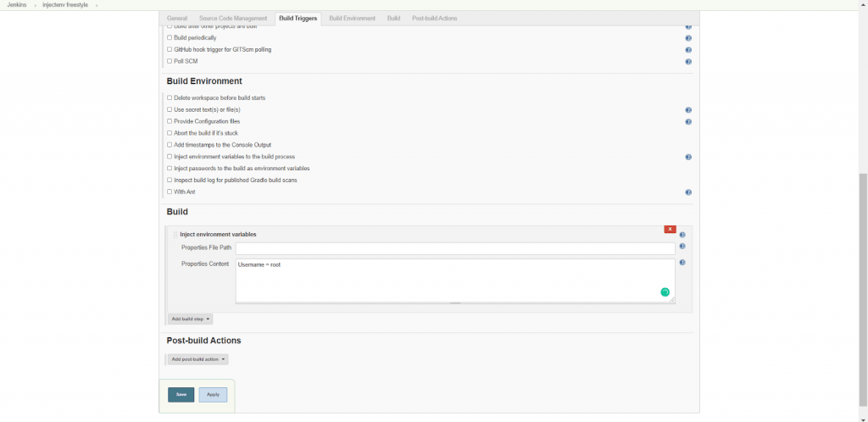The height and width of the screenshot is (422, 868).
Task: Show help for Poll SCM
Action: 687,62
